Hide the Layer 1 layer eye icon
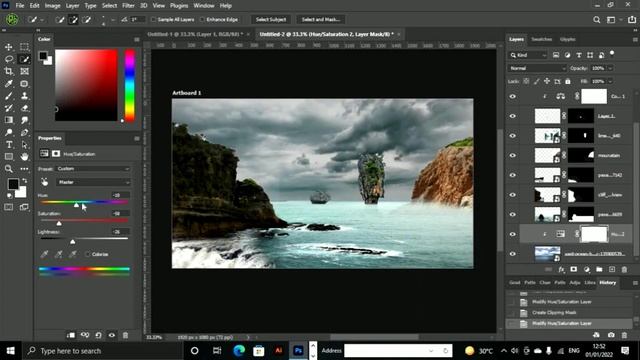The image size is (640, 360). coord(513,116)
